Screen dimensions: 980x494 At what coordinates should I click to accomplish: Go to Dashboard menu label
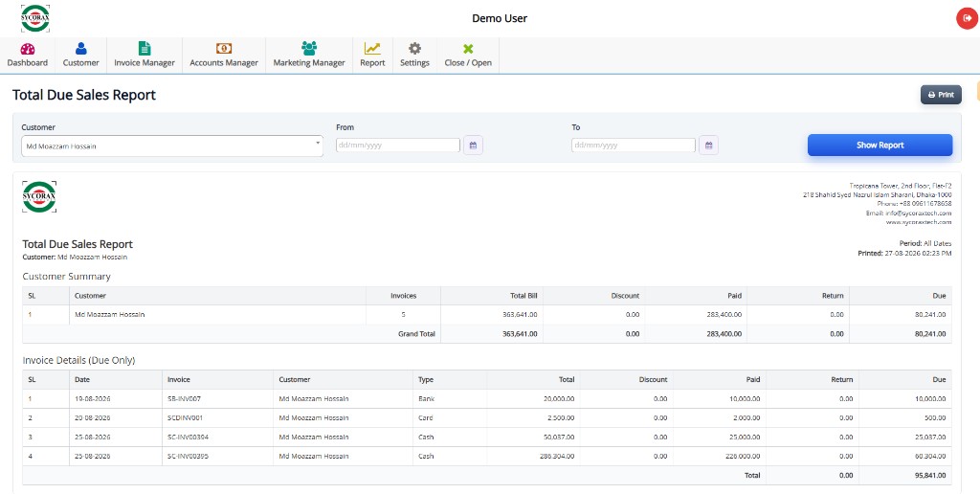[28, 63]
